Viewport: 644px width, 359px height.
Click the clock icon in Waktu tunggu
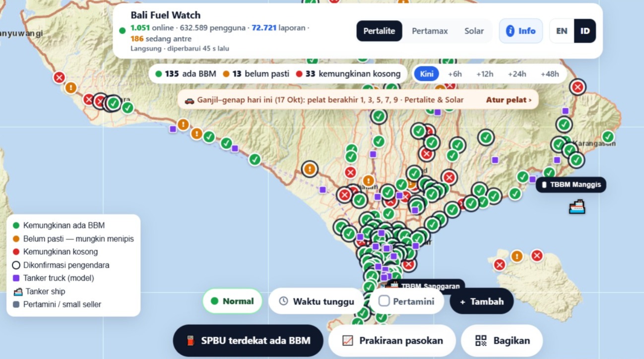[283, 301]
